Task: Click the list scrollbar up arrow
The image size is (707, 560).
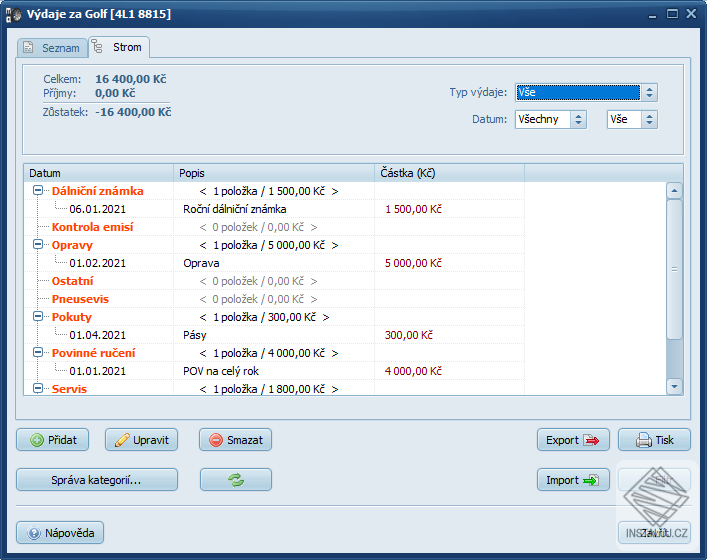Action: click(674, 191)
